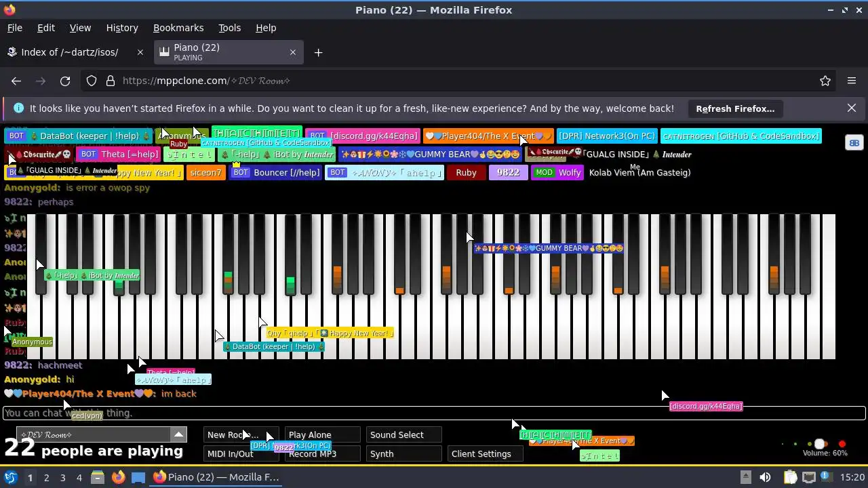Close the Index of /~dartz/isos/ tab
Image resolution: width=868 pixels, height=488 pixels.
(140, 52)
